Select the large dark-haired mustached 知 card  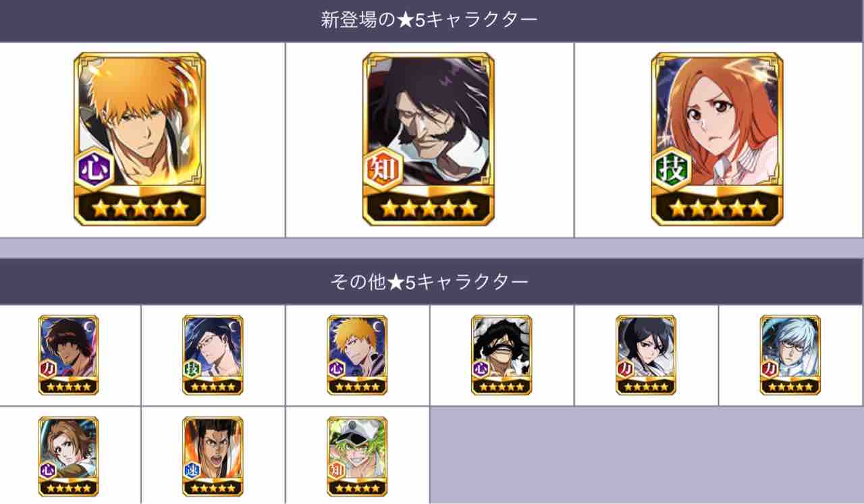[429, 138]
